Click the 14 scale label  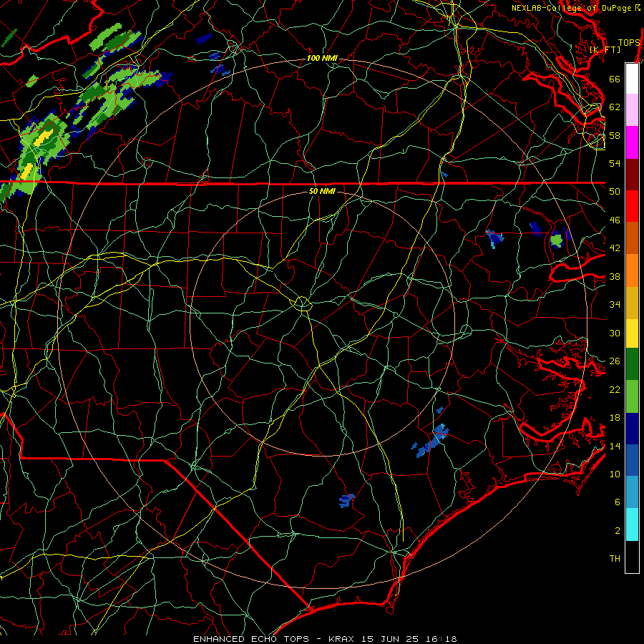point(615,446)
